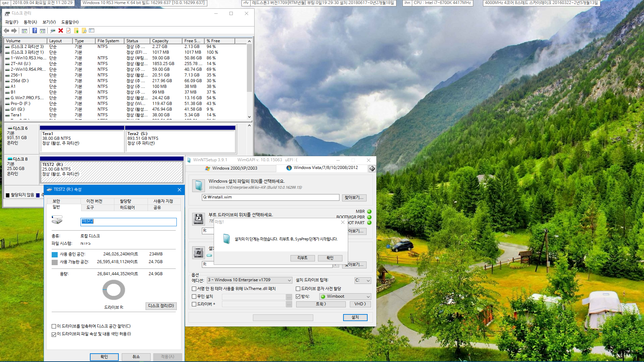Click the checkmark document properties toolbar icon
This screenshot has width=644, height=362.
click(x=68, y=31)
